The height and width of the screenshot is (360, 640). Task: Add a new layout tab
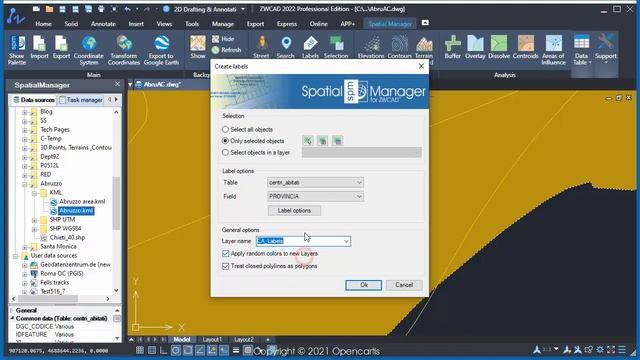coord(268,339)
